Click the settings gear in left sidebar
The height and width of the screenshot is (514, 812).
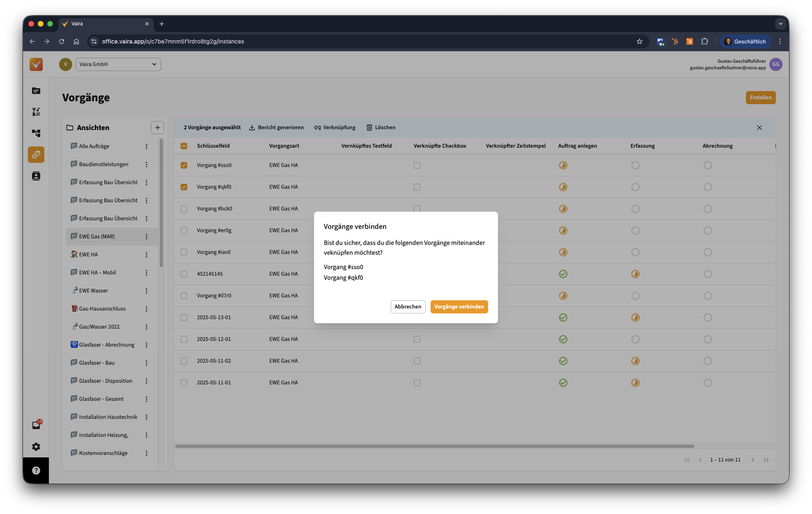[36, 447]
